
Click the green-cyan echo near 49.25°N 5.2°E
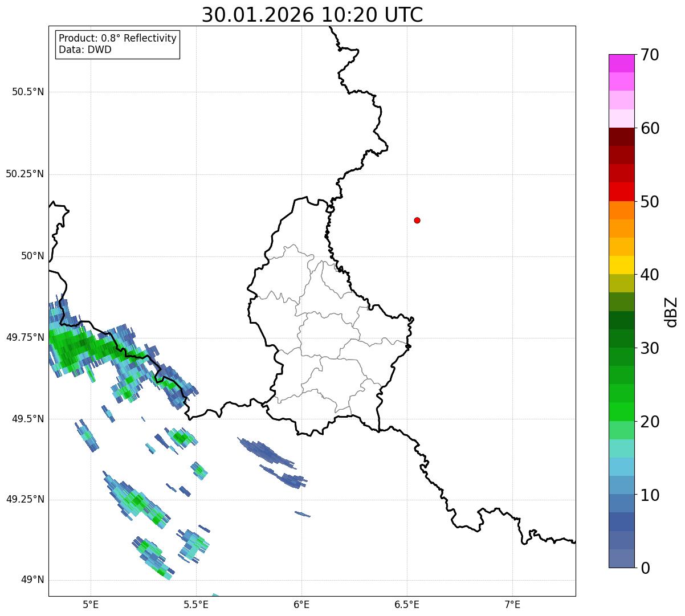point(137,501)
